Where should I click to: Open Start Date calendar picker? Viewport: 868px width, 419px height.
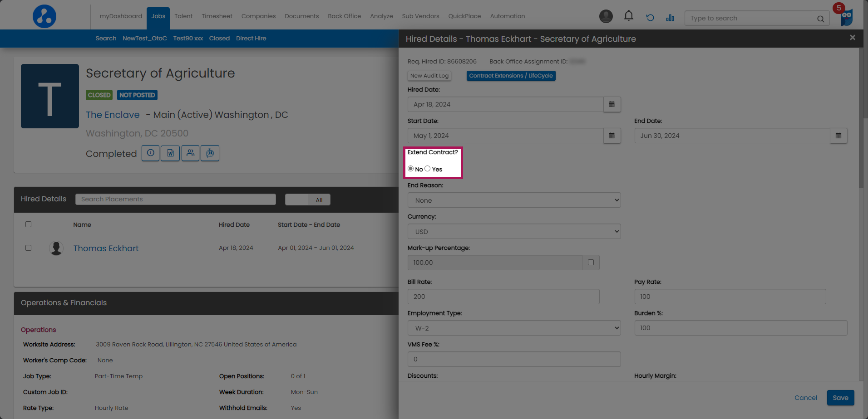click(612, 136)
